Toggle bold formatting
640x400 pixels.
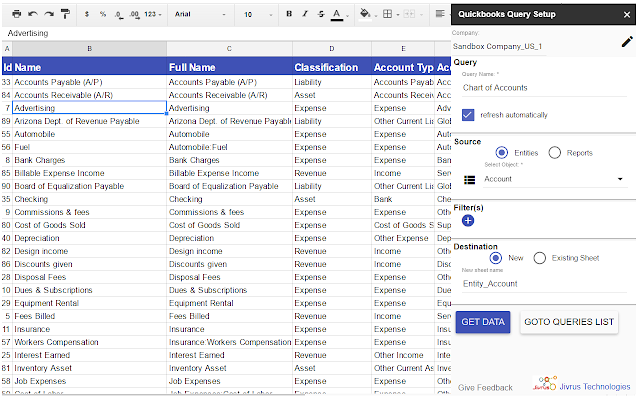(x=289, y=14)
